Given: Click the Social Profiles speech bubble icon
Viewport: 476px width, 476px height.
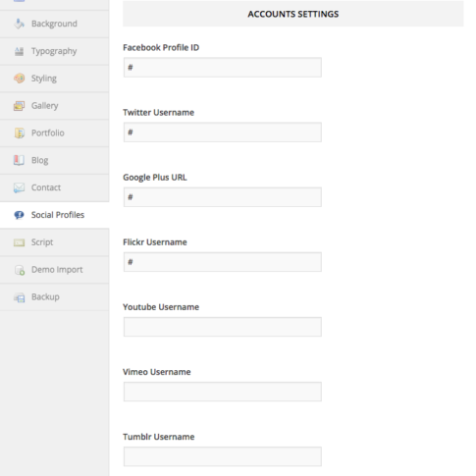Looking at the screenshot, I should (x=19, y=215).
